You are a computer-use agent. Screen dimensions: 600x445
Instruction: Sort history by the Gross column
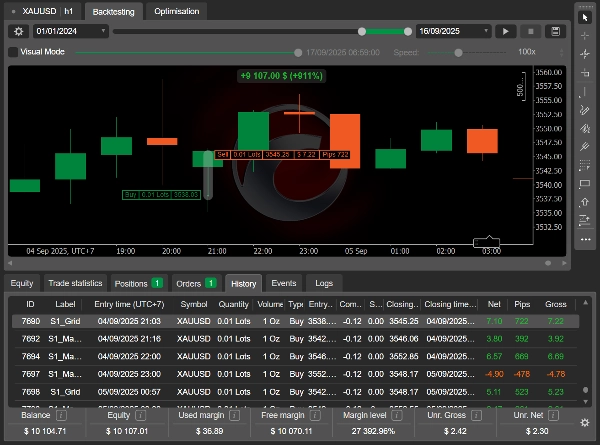556,305
